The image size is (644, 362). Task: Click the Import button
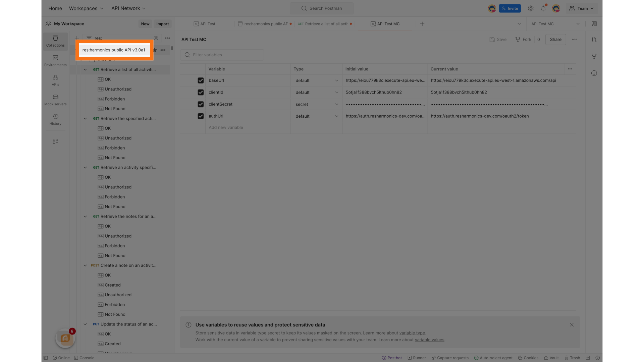[x=162, y=24]
